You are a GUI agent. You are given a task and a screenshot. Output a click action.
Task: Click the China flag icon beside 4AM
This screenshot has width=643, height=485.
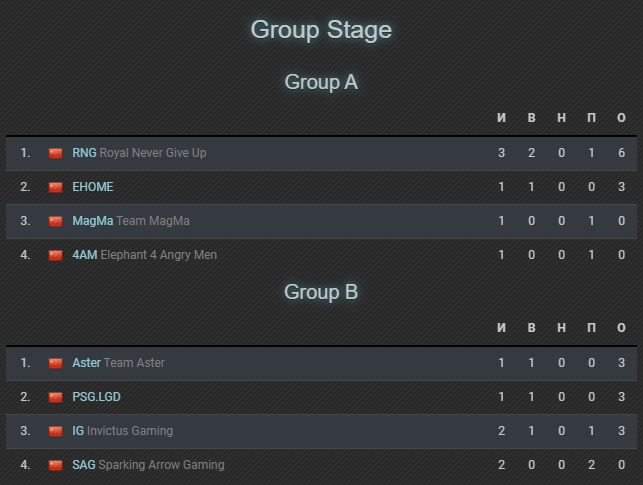(55, 255)
